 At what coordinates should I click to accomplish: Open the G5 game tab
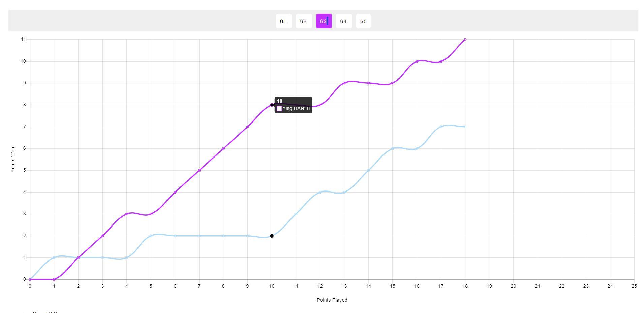pyautogui.click(x=363, y=21)
